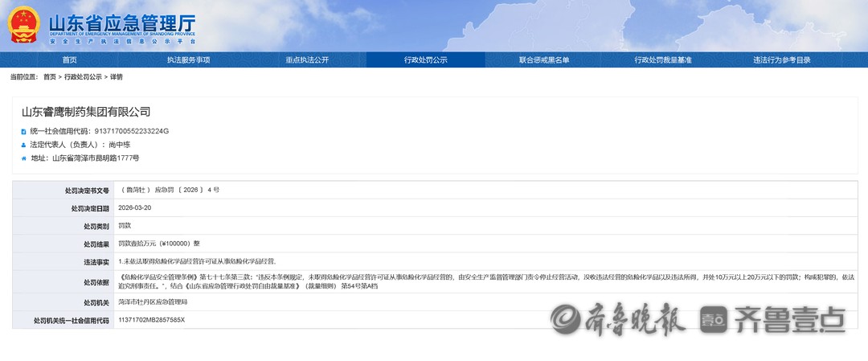Click the 齐鲁晚报 circular watermark logo
The image size is (868, 361).
[x=565, y=319]
